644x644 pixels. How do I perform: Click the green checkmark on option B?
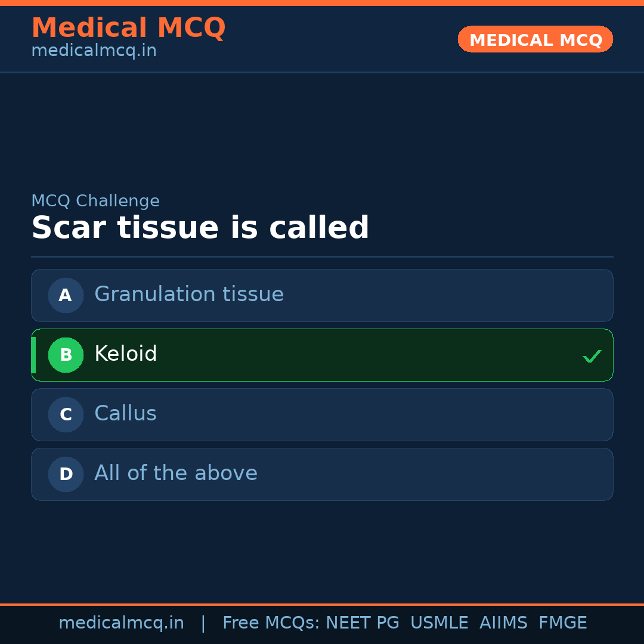(592, 355)
